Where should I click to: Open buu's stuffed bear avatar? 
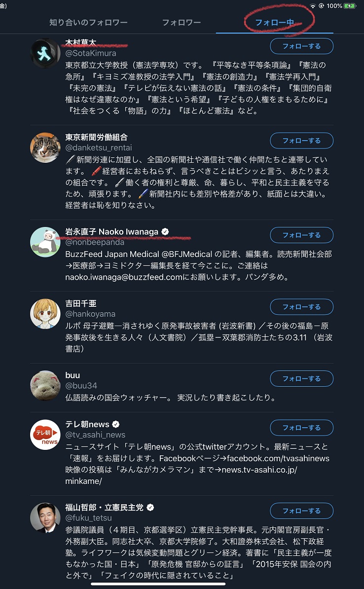[x=45, y=385]
